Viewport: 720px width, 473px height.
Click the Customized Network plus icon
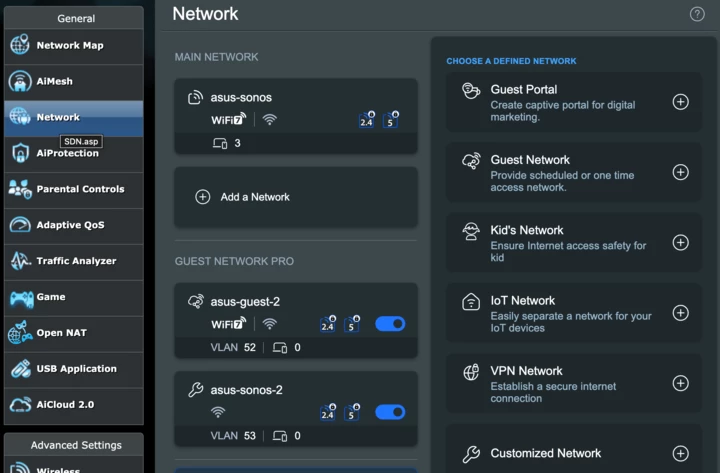[680, 454]
